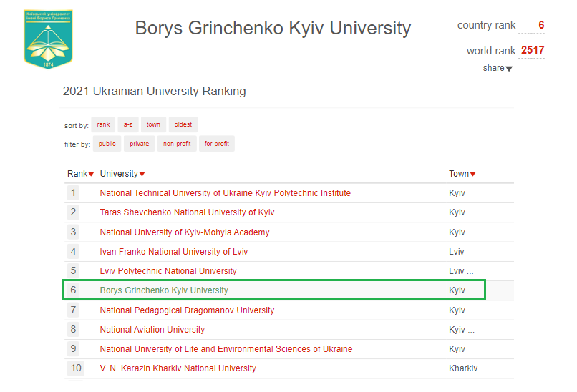The image size is (577, 392).
Task: Open Taras Shevchenko National University link
Action: tap(187, 212)
